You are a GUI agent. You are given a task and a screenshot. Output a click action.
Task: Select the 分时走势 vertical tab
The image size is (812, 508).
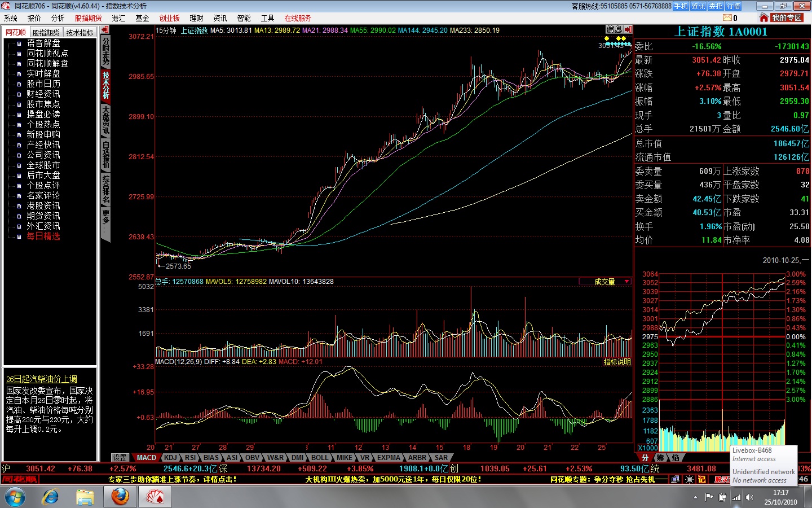tap(106, 52)
